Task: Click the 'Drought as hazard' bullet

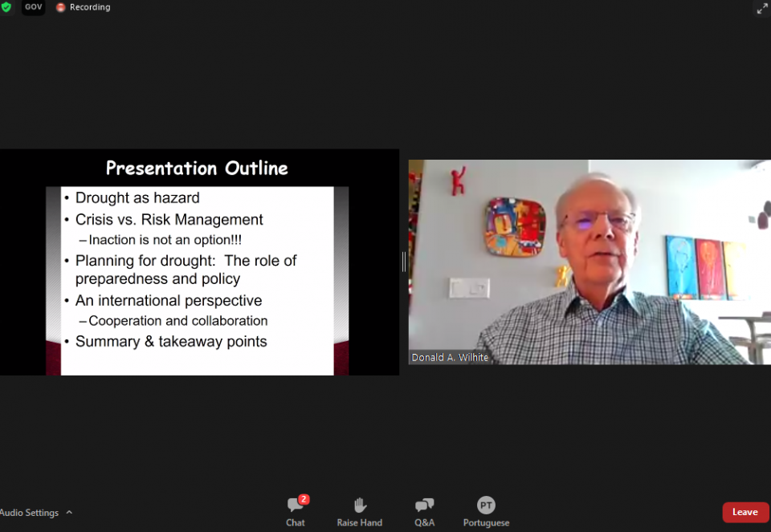Action: click(x=137, y=198)
